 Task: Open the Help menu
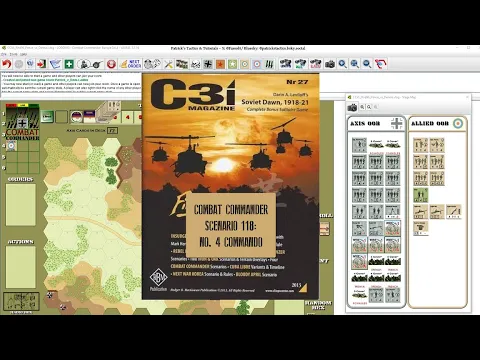coord(24,54)
